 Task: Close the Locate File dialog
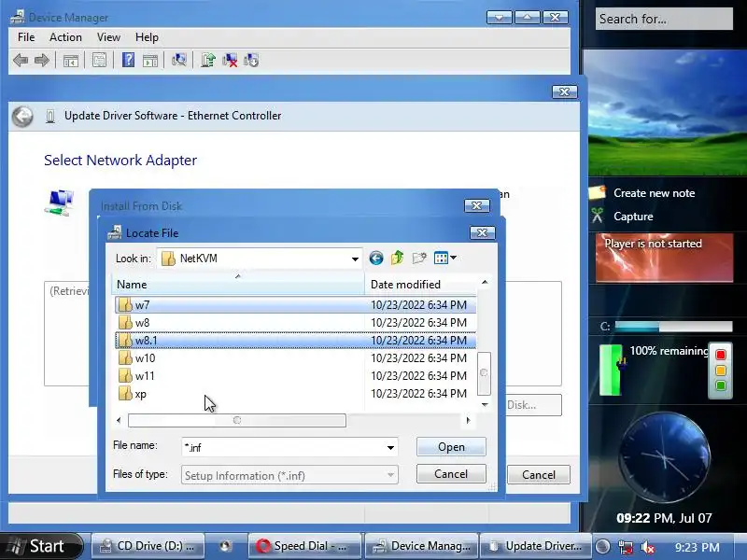coord(482,232)
